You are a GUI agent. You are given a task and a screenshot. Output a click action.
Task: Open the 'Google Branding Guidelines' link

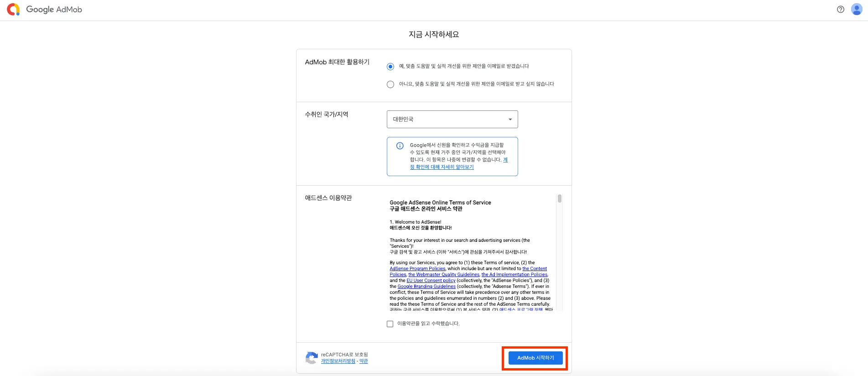426,287
